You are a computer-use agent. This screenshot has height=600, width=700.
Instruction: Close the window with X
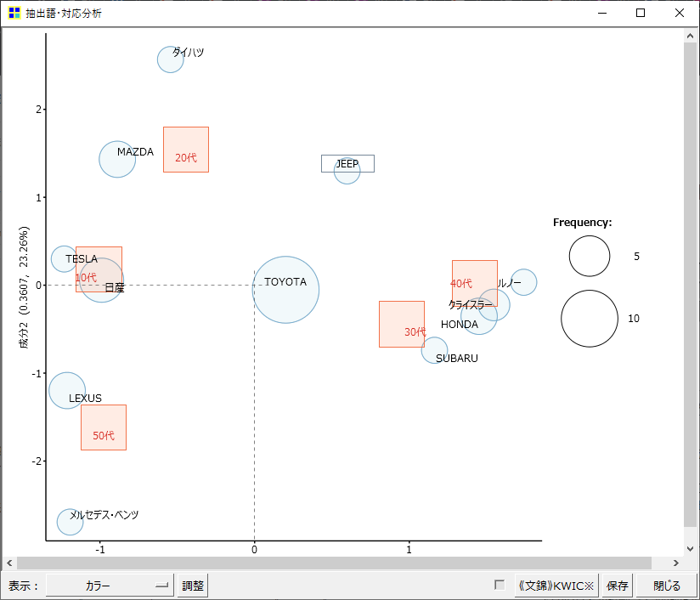pyautogui.click(x=680, y=13)
